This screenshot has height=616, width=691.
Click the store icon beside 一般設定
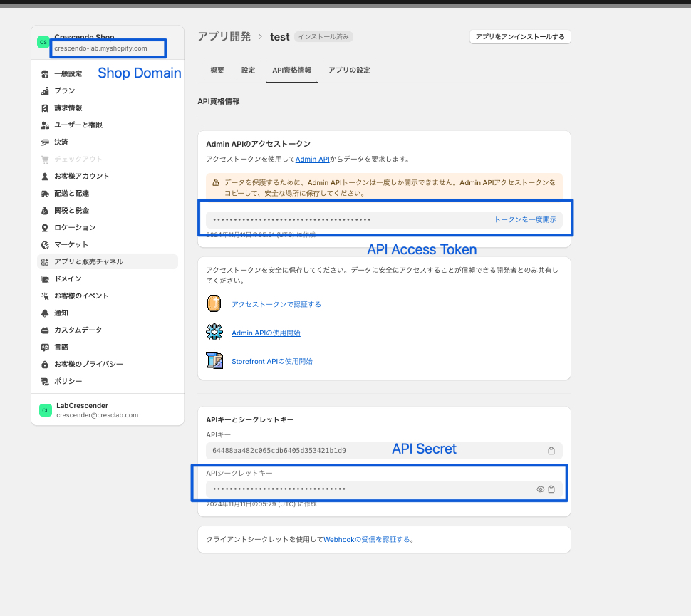(x=45, y=74)
